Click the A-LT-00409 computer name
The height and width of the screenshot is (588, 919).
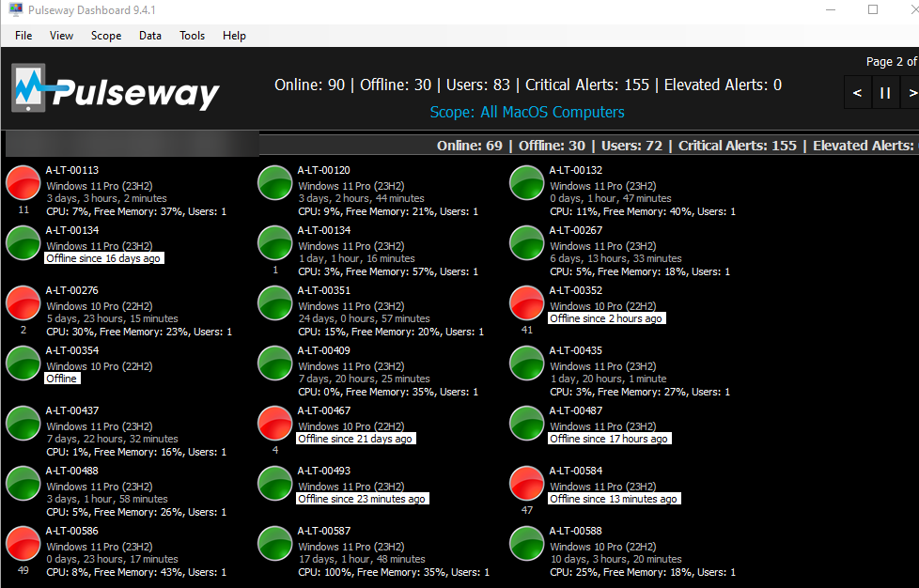pos(323,350)
